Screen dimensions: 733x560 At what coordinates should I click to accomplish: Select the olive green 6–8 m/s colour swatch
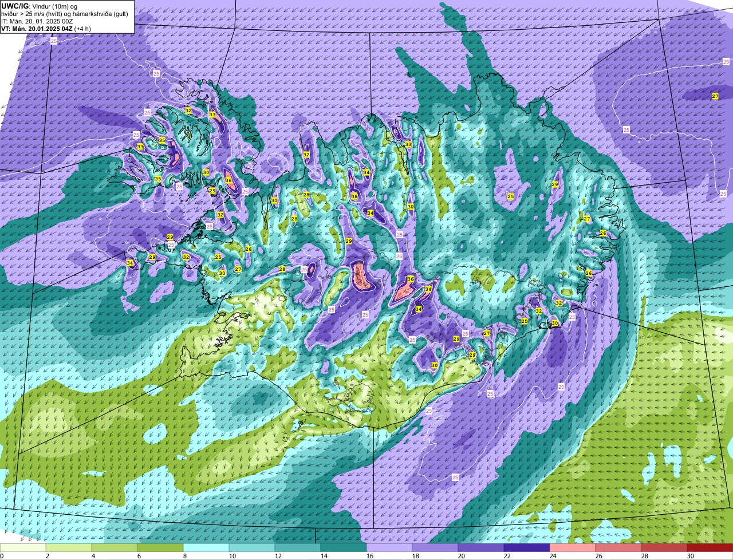pyautogui.click(x=161, y=548)
